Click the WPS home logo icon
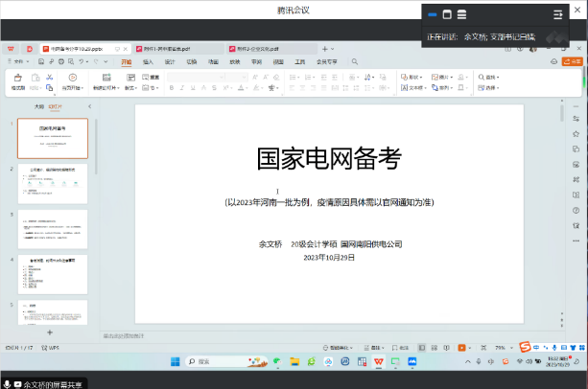588x389 pixels. pos(11,48)
